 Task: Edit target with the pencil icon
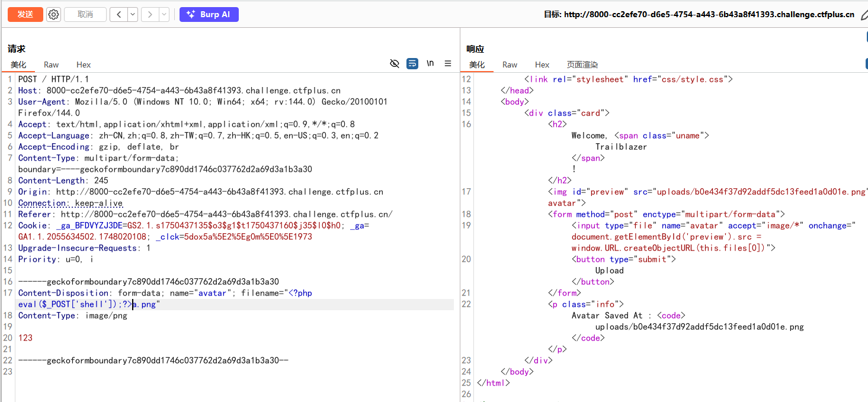[x=864, y=15]
